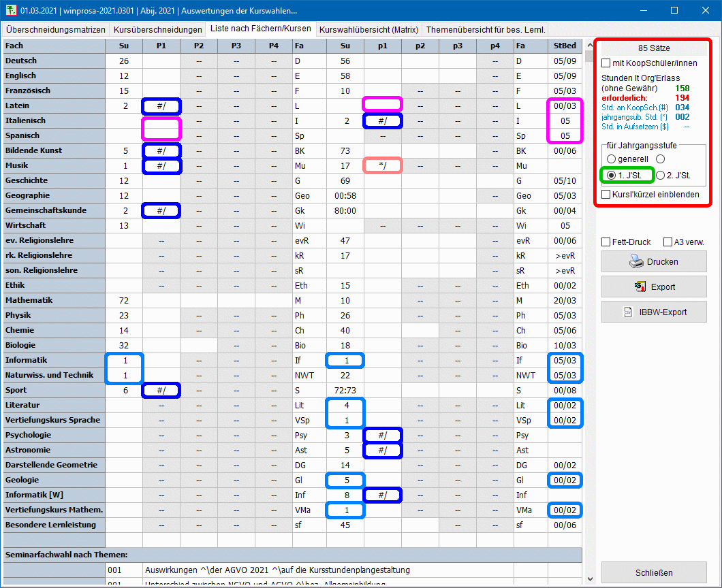This screenshot has width=722, height=588.
Task: Select the '1. J'St.' radio button
Action: (x=611, y=176)
